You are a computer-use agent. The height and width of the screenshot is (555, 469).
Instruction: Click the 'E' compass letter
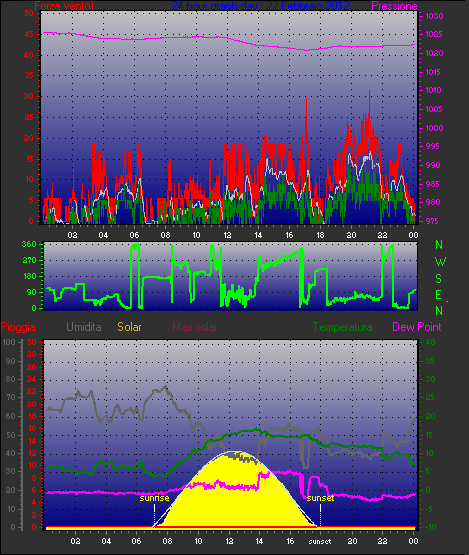click(438, 294)
